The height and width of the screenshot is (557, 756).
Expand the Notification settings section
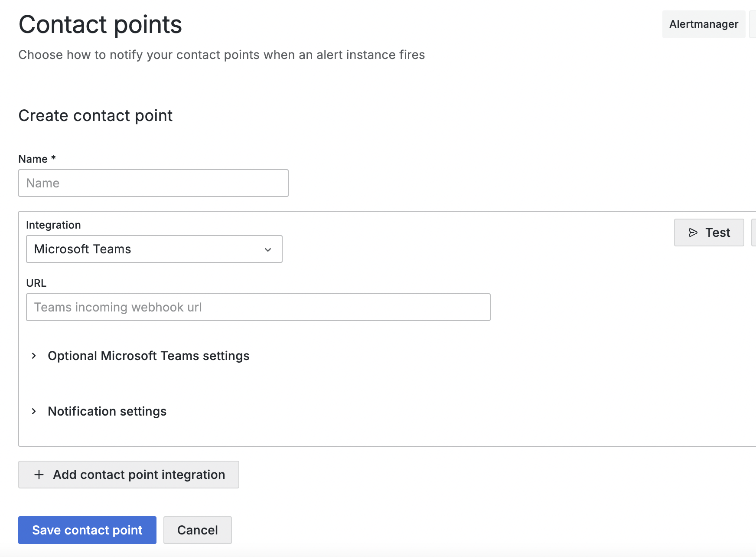pos(107,411)
